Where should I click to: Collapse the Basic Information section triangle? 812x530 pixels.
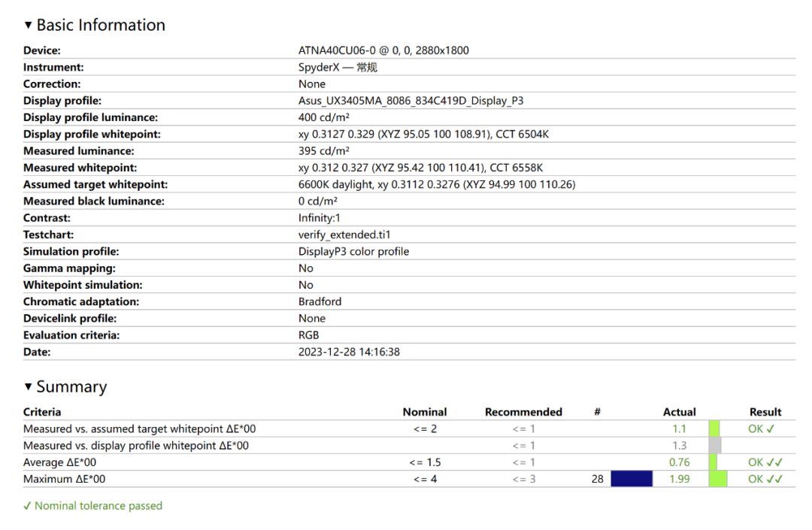click(x=29, y=26)
